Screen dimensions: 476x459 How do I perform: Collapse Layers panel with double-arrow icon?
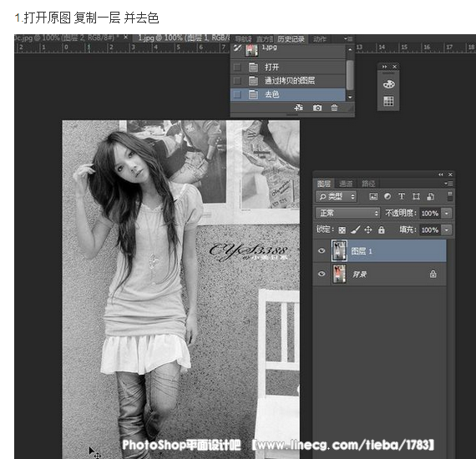440,174
